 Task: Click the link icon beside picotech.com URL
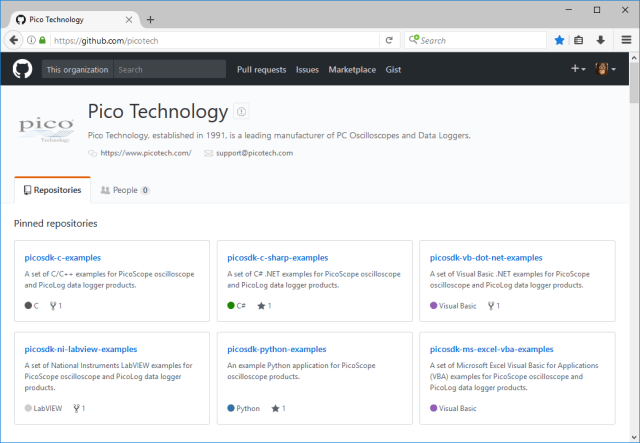[93, 153]
